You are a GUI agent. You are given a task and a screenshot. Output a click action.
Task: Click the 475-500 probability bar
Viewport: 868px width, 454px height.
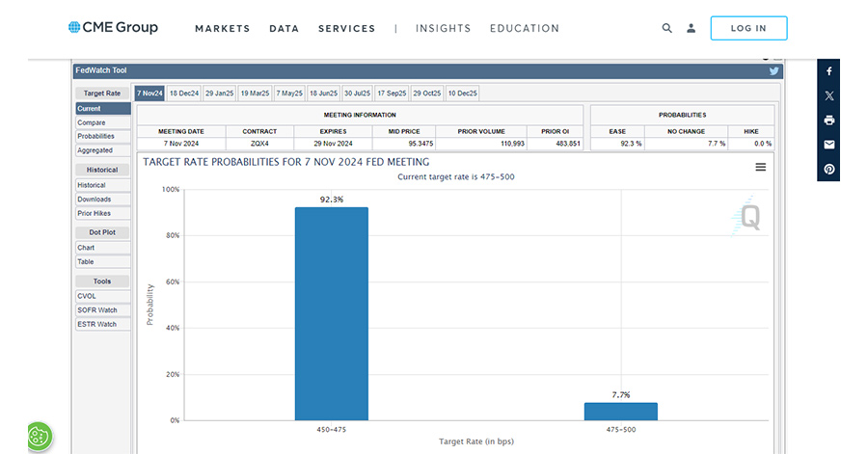point(621,412)
